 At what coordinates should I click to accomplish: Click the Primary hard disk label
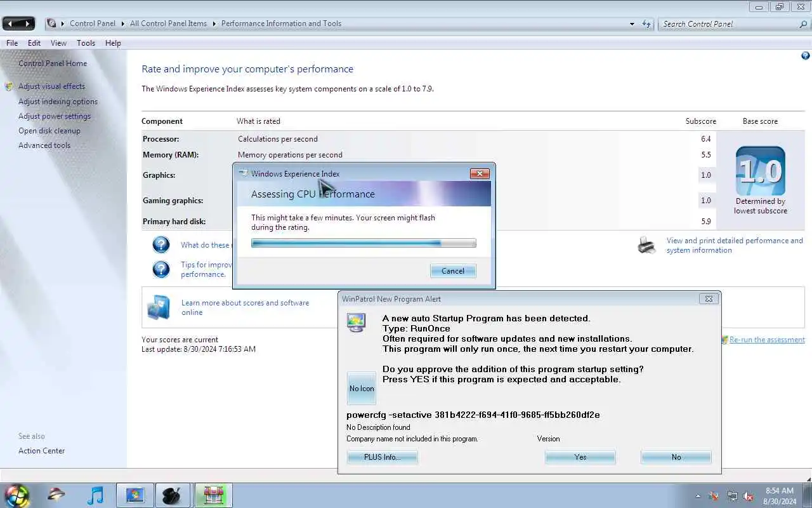coord(174,222)
